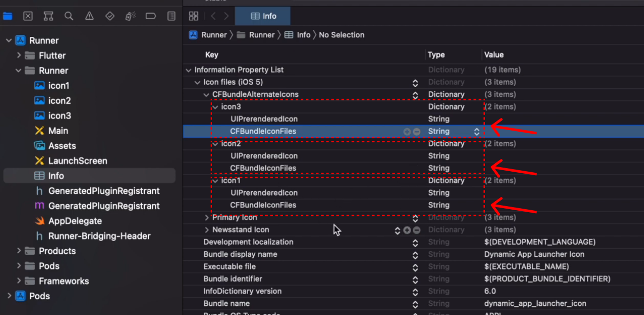Open the AppDelegate swift file
Viewport: 644px width, 315px height.
(68, 221)
